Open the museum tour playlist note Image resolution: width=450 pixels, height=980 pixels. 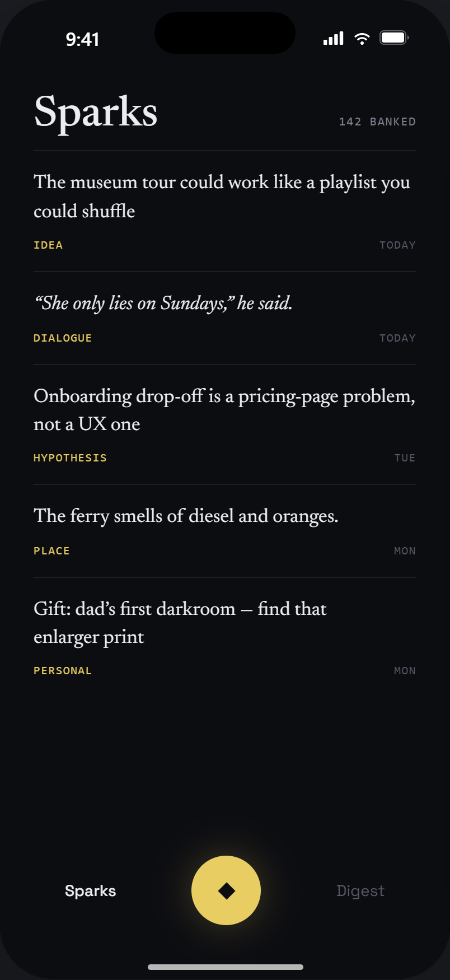click(x=225, y=211)
